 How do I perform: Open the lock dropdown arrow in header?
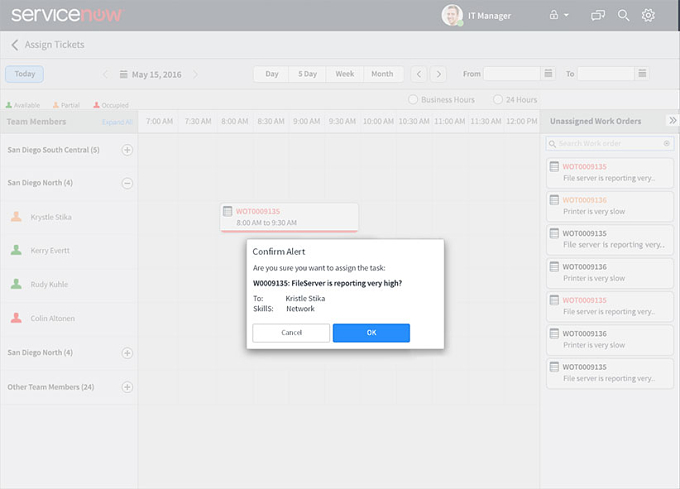pyautogui.click(x=566, y=15)
